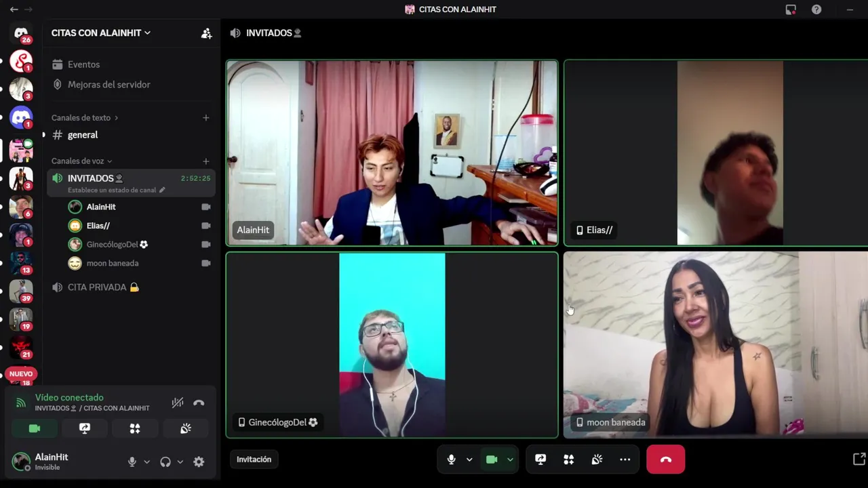Collapse the Canales de texto category
This screenshot has height=488, width=868.
pos(85,118)
